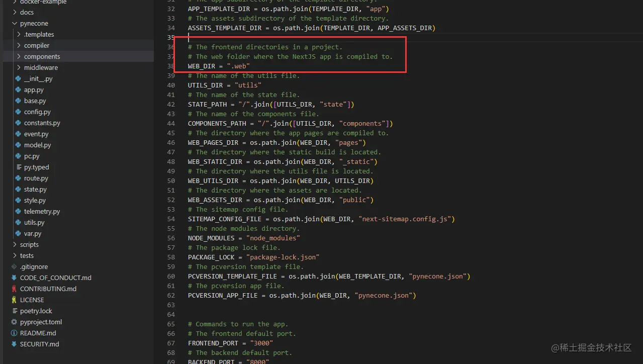Image resolution: width=643 pixels, height=364 pixels.
Task: Click the Python icon beside route.py
Action: [x=18, y=178]
